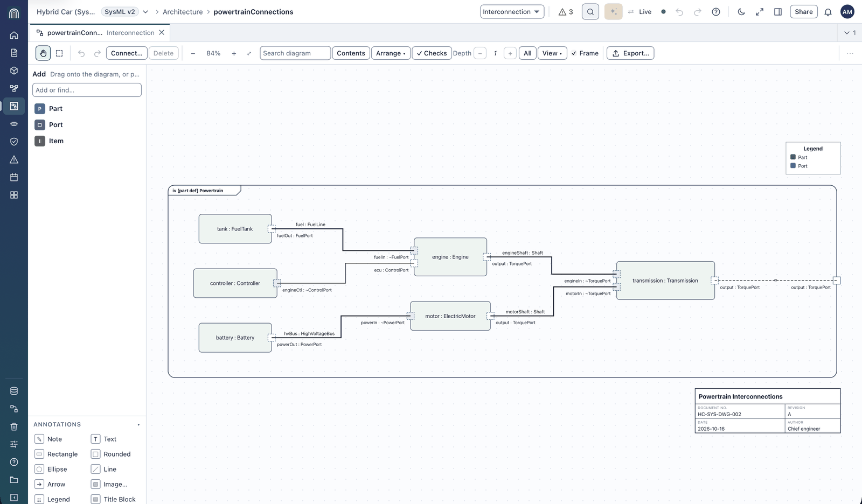Enter fullscreen expand view
The height and width of the screenshot is (504, 862).
(x=760, y=12)
